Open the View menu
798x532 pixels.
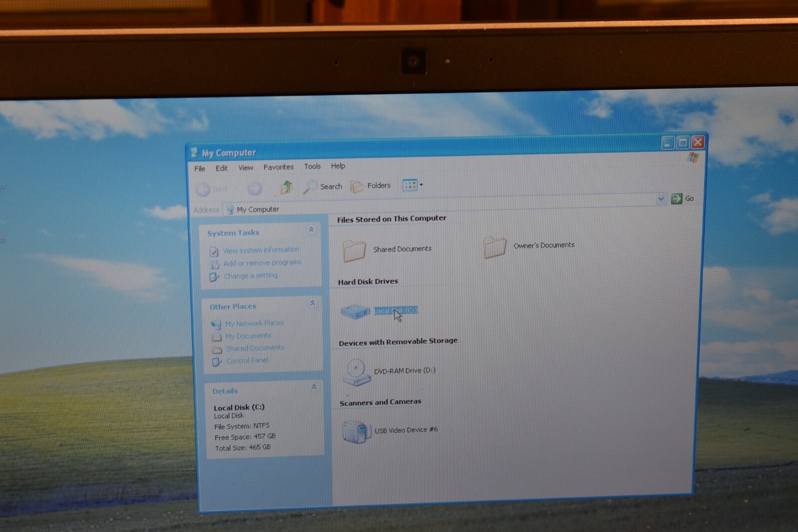(x=246, y=168)
